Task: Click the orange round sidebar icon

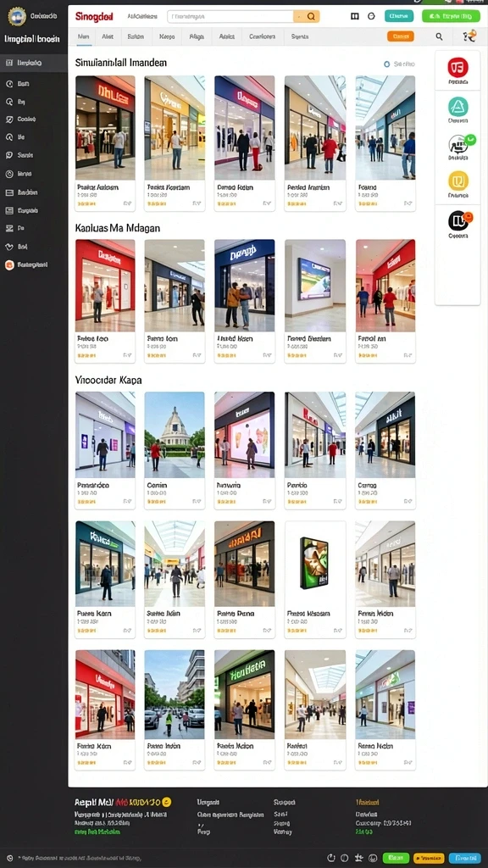Action: tap(8, 265)
